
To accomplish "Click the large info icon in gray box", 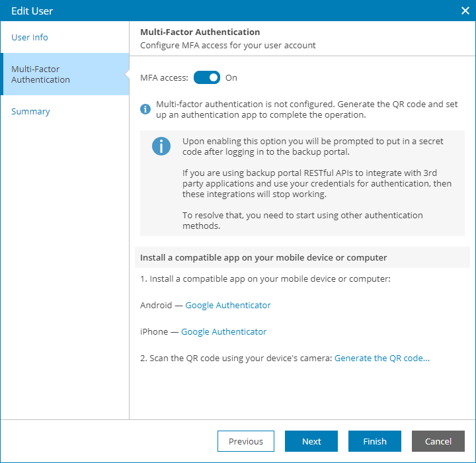I will pyautogui.click(x=161, y=146).
